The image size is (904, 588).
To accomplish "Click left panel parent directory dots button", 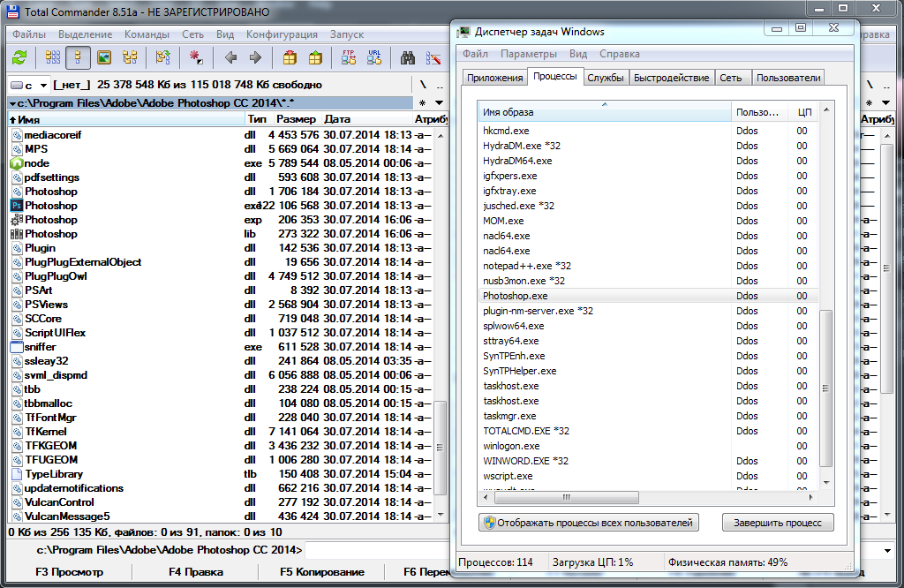I will (x=440, y=85).
